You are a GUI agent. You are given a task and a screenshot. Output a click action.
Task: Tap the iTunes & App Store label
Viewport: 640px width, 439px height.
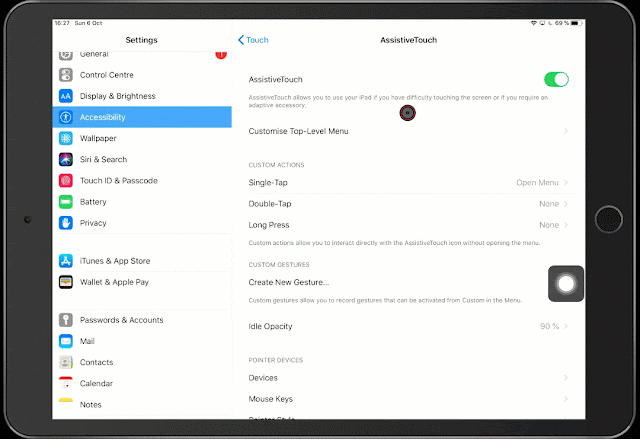(115, 261)
